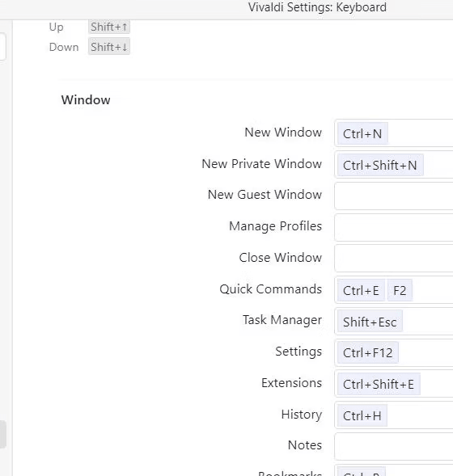Click the empty Notes shortcut field
Screen dimensions: 453x476
[x=394, y=447]
